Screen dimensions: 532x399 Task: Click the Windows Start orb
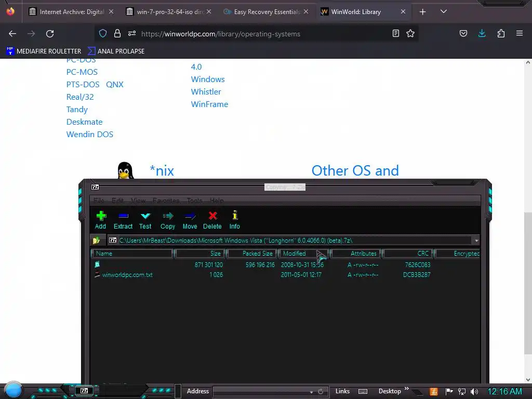13,390
